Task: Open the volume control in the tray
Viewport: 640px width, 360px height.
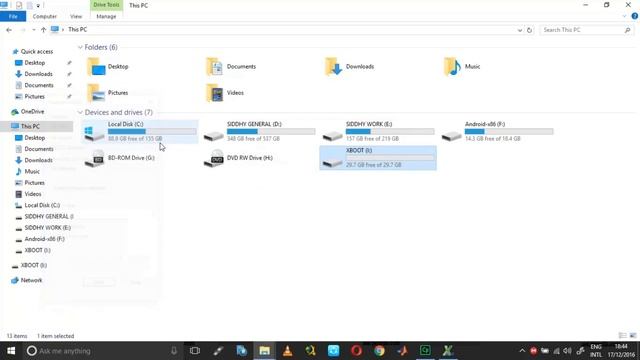Action: (x=567, y=351)
